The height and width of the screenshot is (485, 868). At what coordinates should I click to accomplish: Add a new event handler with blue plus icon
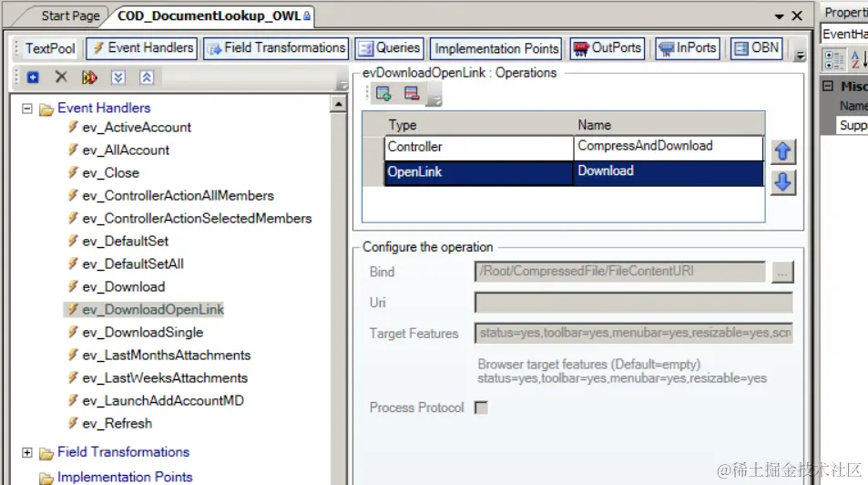coord(33,77)
